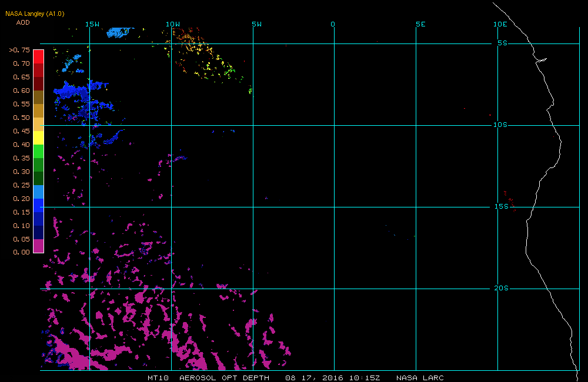Screen dimensions: 588x382
Task: Click the MT10 caption text
Action: click(x=158, y=377)
